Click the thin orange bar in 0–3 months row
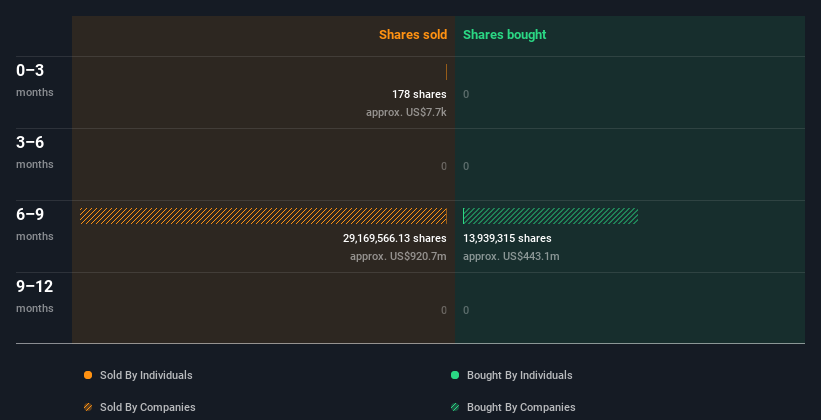This screenshot has height=420, width=821. 446,72
